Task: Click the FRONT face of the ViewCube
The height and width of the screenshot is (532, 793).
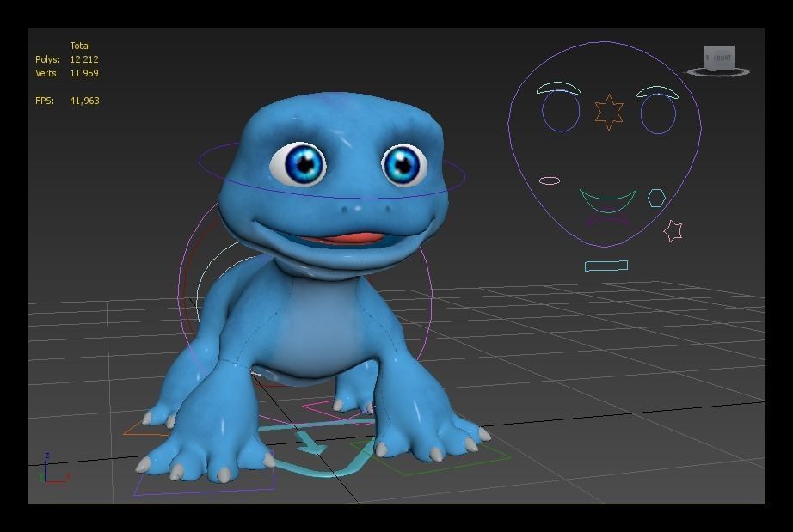Action: click(722, 58)
